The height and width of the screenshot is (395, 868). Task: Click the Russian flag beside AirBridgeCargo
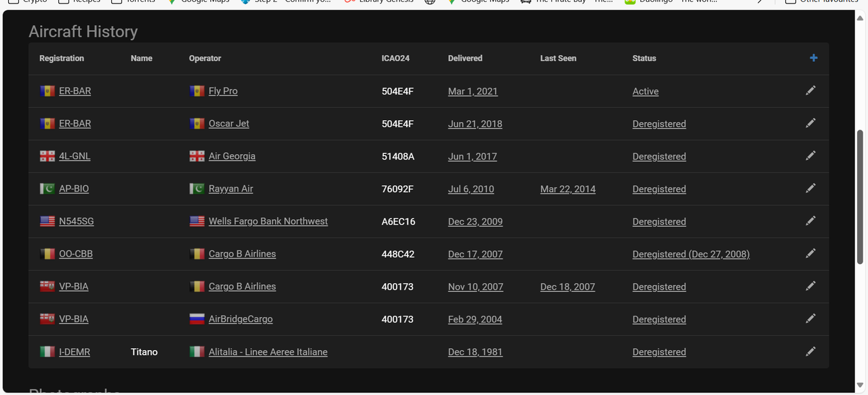point(197,319)
